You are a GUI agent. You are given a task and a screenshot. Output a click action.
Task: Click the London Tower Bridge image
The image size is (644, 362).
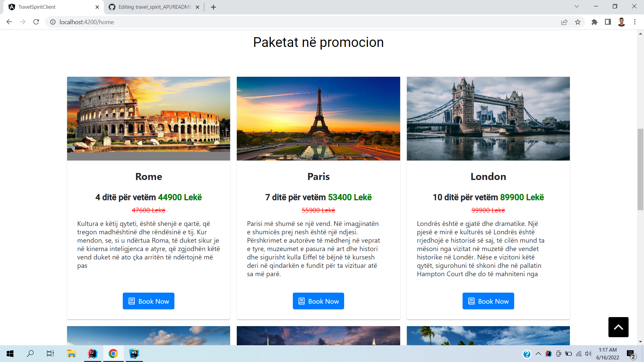coord(488,119)
